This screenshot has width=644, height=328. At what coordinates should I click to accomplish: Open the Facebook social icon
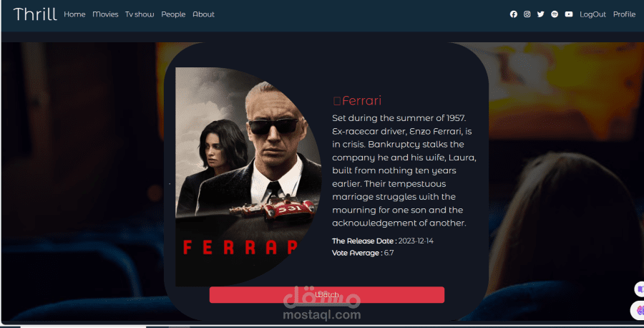[x=513, y=14]
